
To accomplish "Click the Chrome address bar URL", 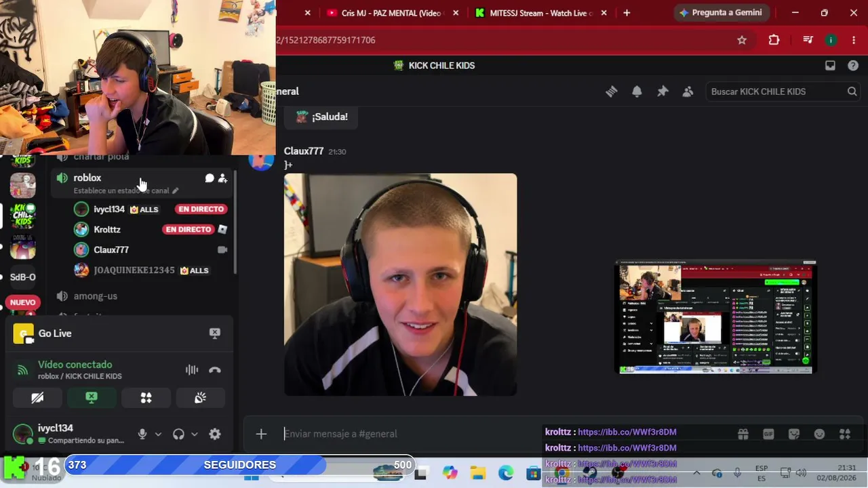I will (x=325, y=40).
